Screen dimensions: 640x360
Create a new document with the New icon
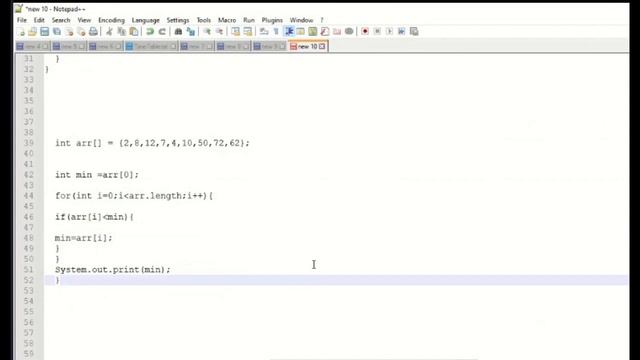click(20, 31)
